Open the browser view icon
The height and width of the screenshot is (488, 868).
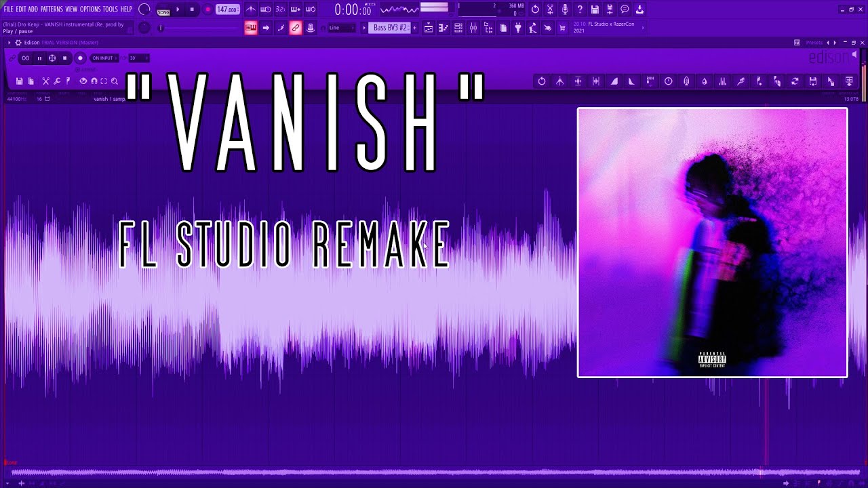click(x=488, y=28)
